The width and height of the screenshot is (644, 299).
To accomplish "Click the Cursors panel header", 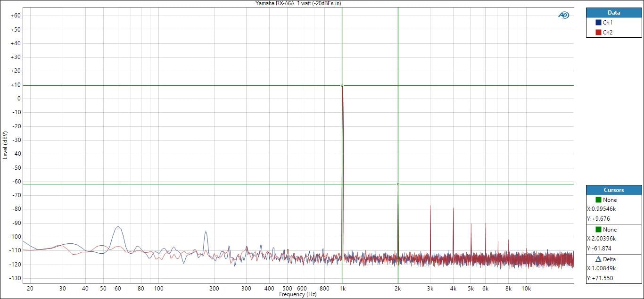I will (x=613, y=190).
